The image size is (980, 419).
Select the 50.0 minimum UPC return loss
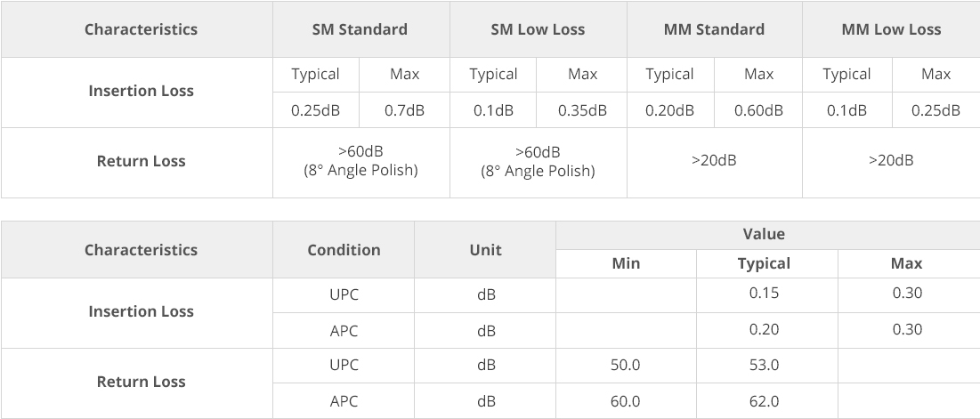[x=626, y=366]
